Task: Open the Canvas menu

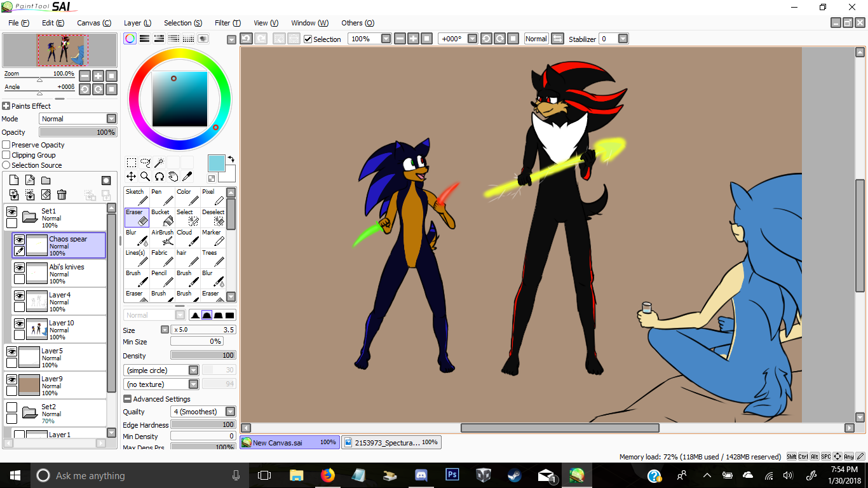Action: (94, 23)
